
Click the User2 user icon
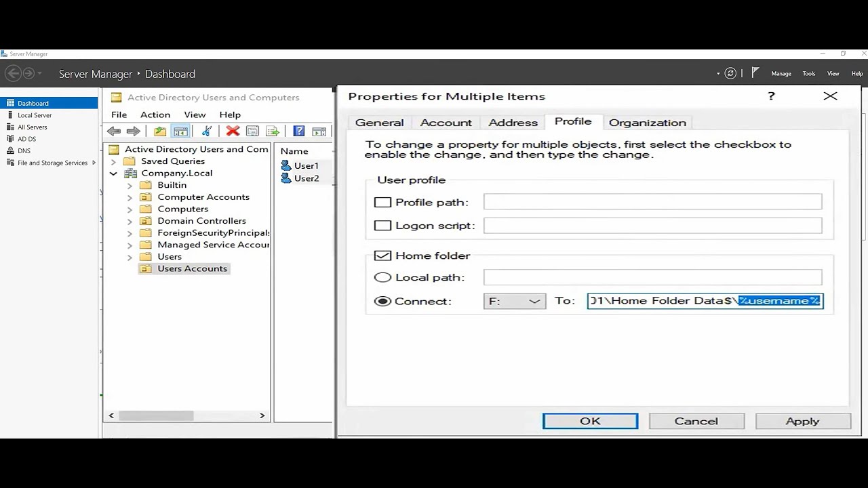pos(286,178)
